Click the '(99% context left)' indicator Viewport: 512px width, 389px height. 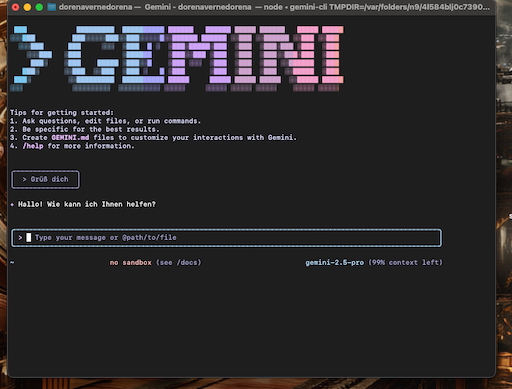pyautogui.click(x=405, y=263)
